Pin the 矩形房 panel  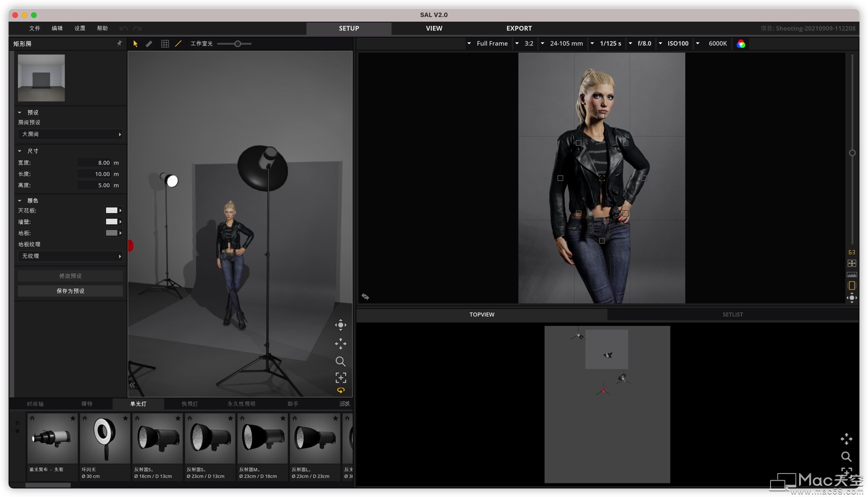[119, 44]
